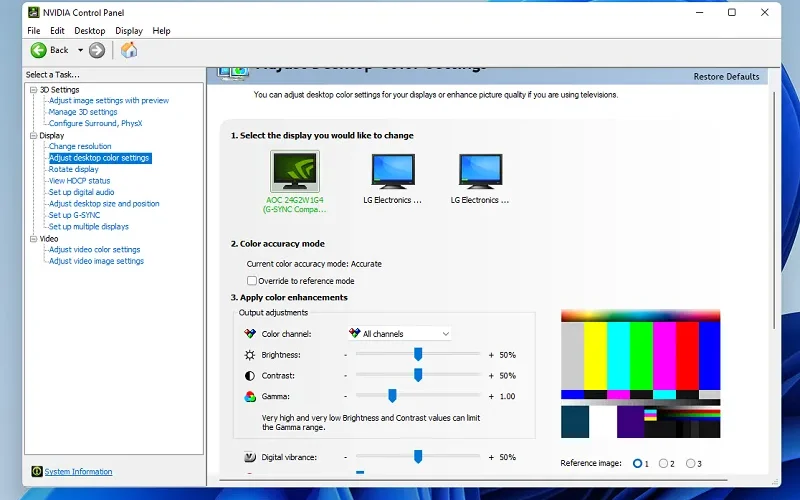
Task: Open the Back button history dropdown arrow
Action: (80, 50)
